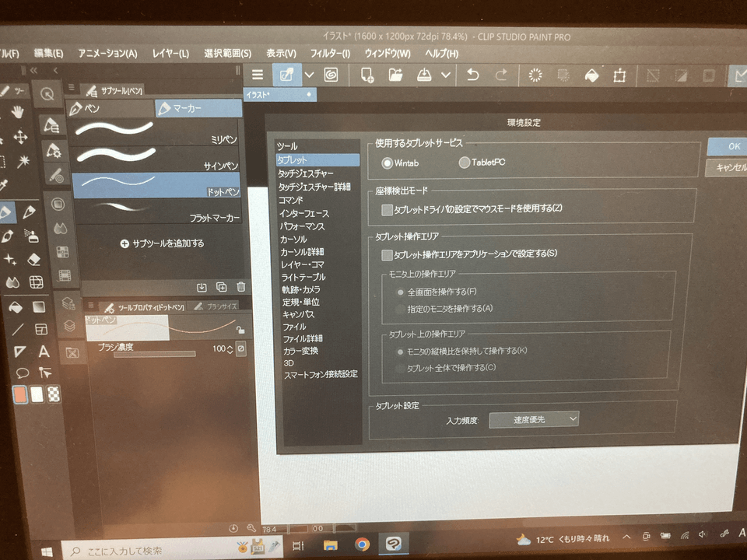
Task: Open the quick access circle icon
Action: coord(47,94)
